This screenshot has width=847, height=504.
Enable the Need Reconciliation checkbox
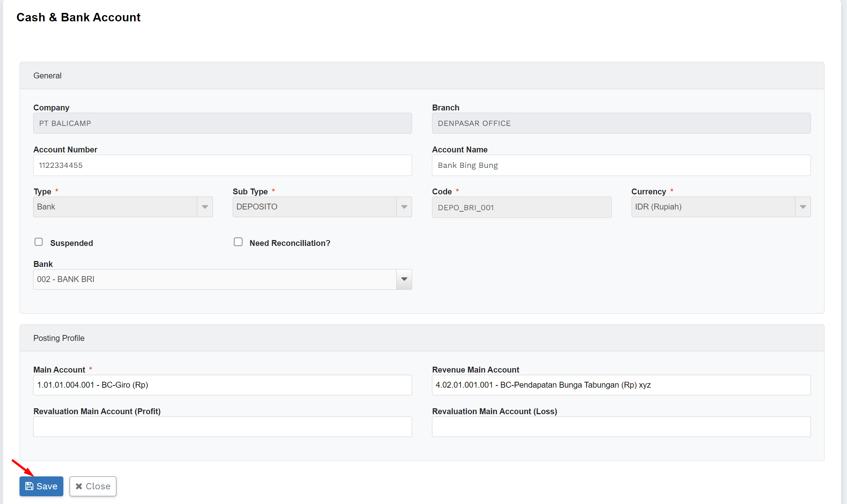[238, 242]
